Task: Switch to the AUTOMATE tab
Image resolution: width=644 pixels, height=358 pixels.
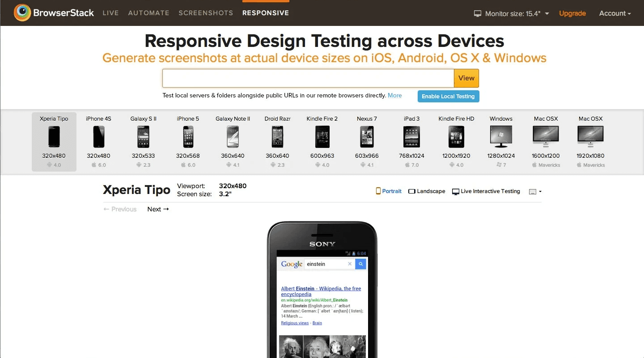Action: click(x=149, y=13)
